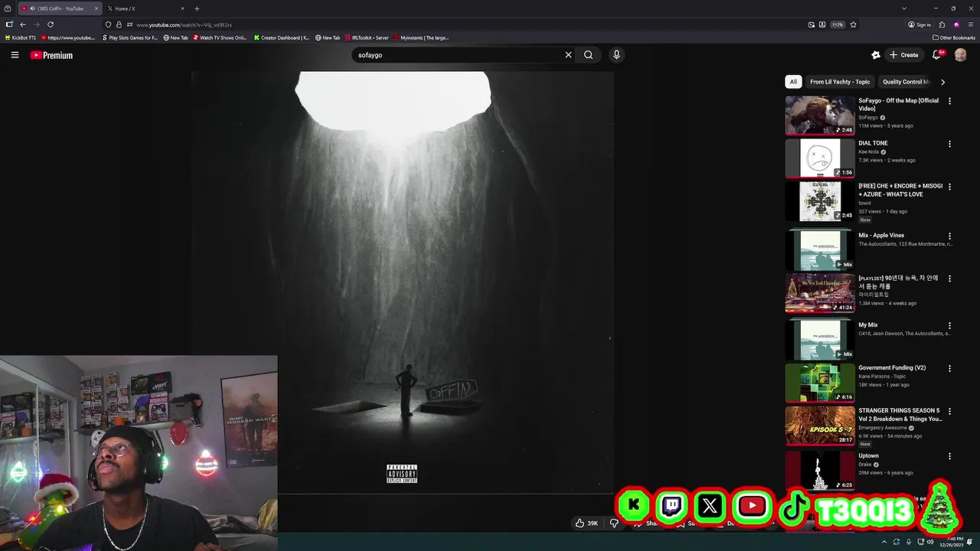Select the Coffin - YouTube tab

pos(60,8)
